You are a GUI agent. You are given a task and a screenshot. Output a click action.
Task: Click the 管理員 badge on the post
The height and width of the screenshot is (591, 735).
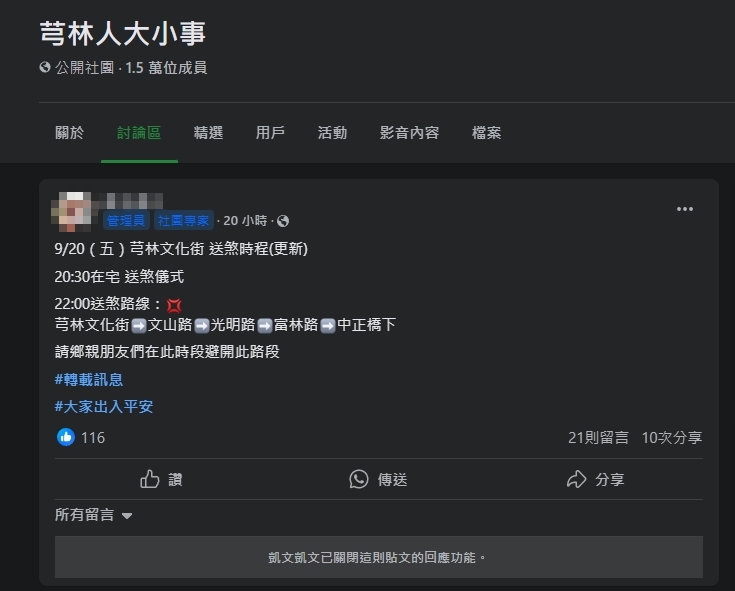[126, 220]
